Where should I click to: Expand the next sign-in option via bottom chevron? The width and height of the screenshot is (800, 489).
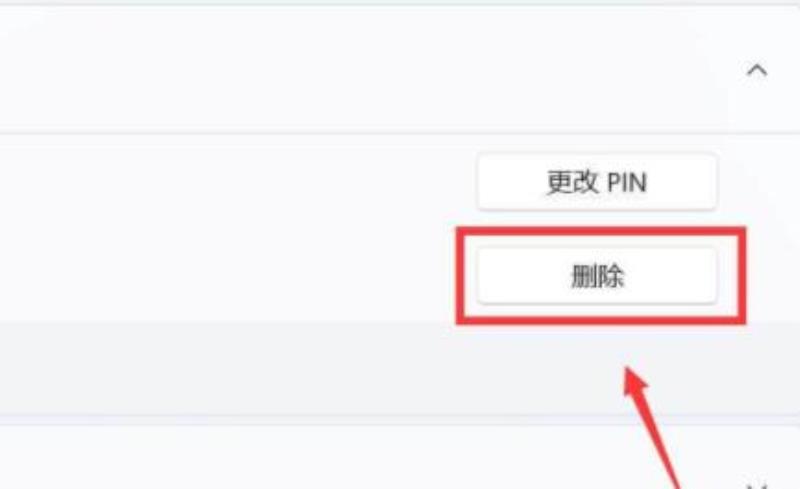pyautogui.click(x=757, y=485)
